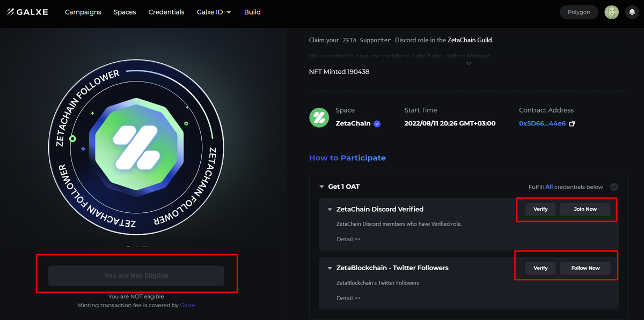
Task: Click Join Now for Discord
Action: click(585, 209)
